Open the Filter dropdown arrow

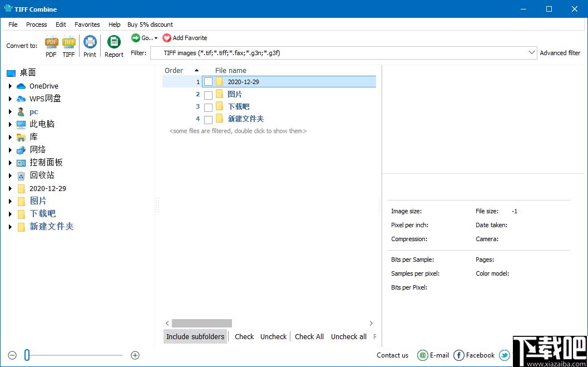tap(532, 52)
